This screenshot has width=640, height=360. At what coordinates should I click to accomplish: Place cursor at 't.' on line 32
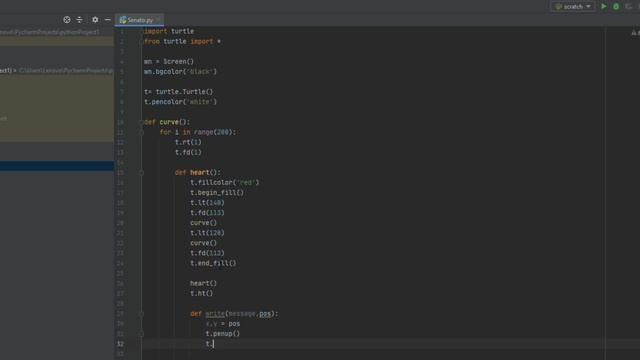[x=210, y=344]
